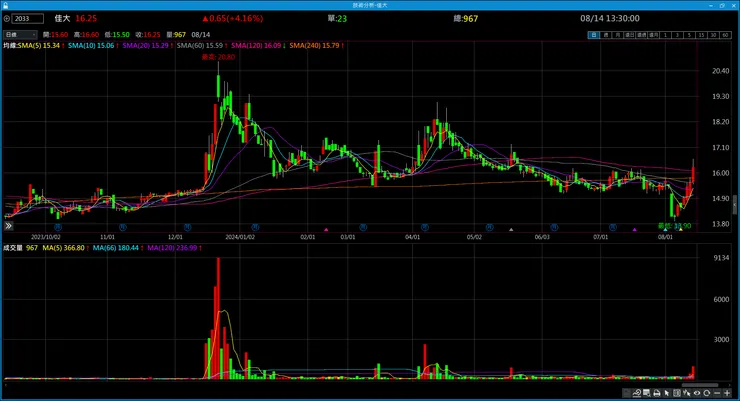Select the daily 日 timeframe button
This screenshot has width=740, height=401.
pos(594,35)
